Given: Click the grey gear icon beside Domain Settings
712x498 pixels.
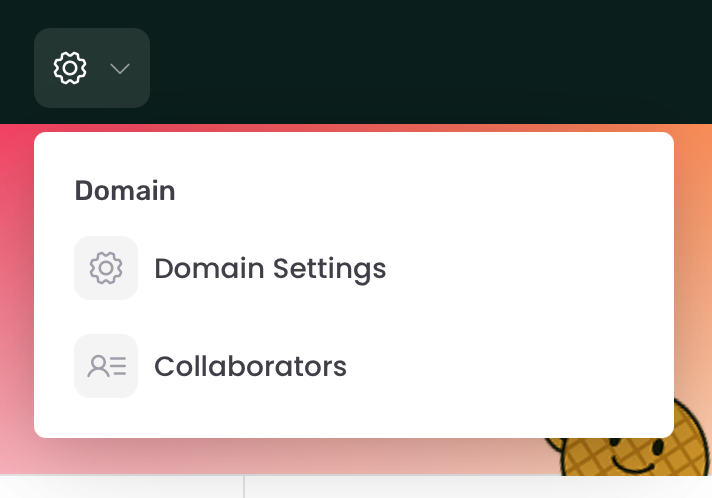Looking at the screenshot, I should [106, 268].
